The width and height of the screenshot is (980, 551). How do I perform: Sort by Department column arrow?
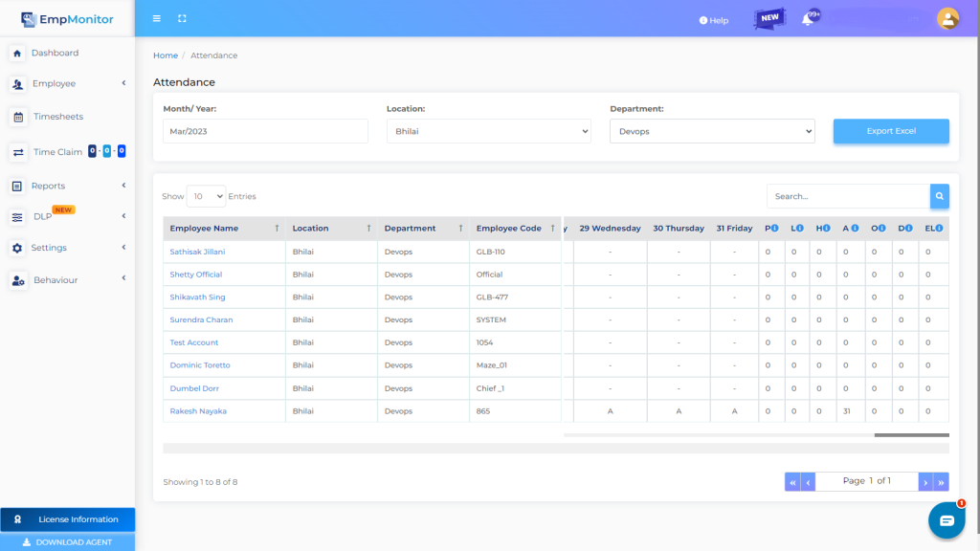[460, 228]
